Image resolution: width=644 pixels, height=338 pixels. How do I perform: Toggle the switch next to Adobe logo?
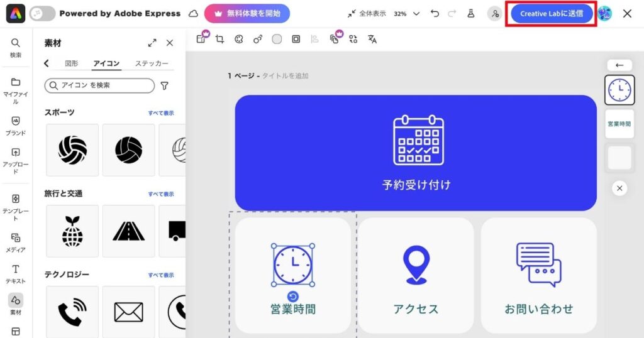pos(42,13)
